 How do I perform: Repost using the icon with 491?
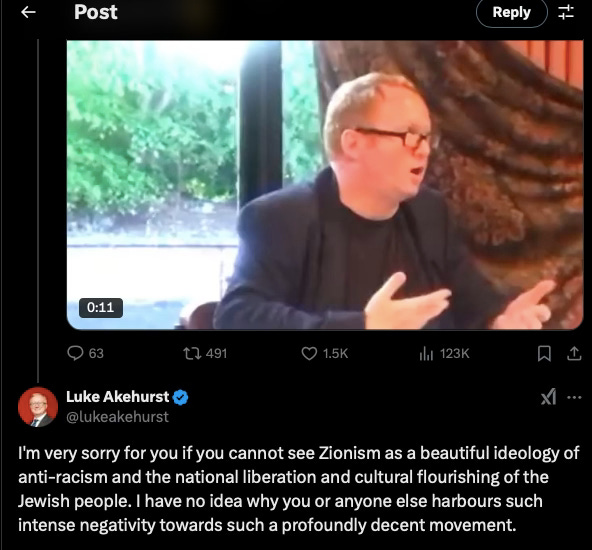pos(205,354)
